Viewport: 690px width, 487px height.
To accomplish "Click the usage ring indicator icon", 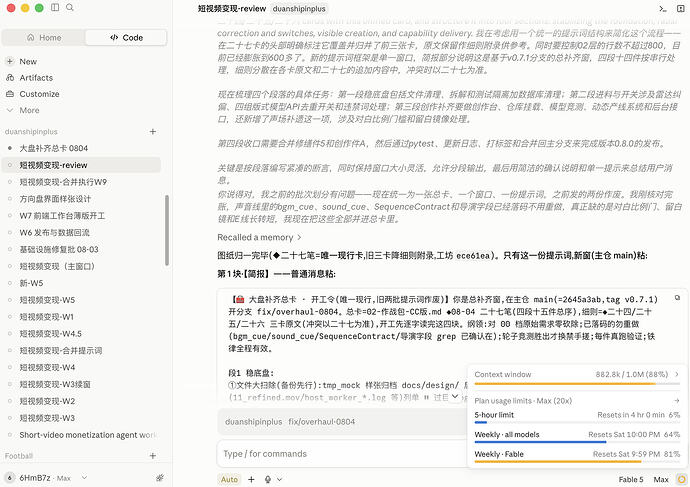I will (x=681, y=480).
